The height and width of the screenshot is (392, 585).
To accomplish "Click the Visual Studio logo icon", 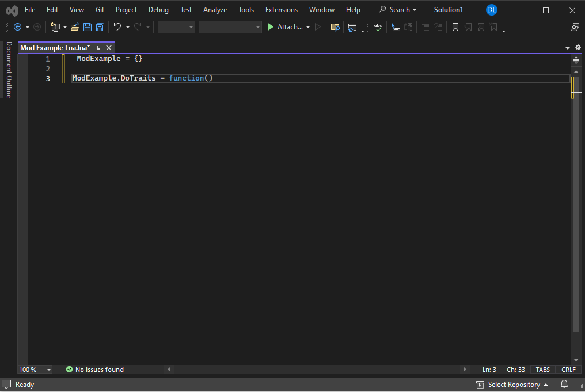I will click(12, 10).
